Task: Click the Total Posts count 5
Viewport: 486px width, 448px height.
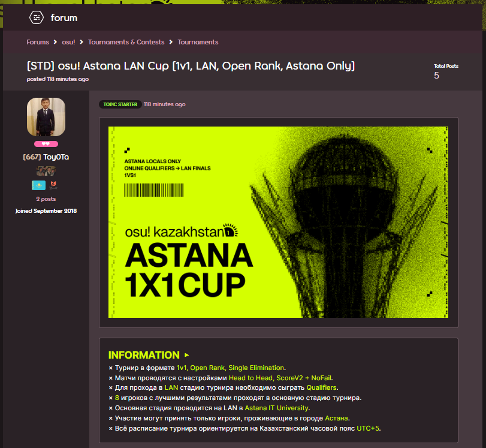Action: [436, 76]
